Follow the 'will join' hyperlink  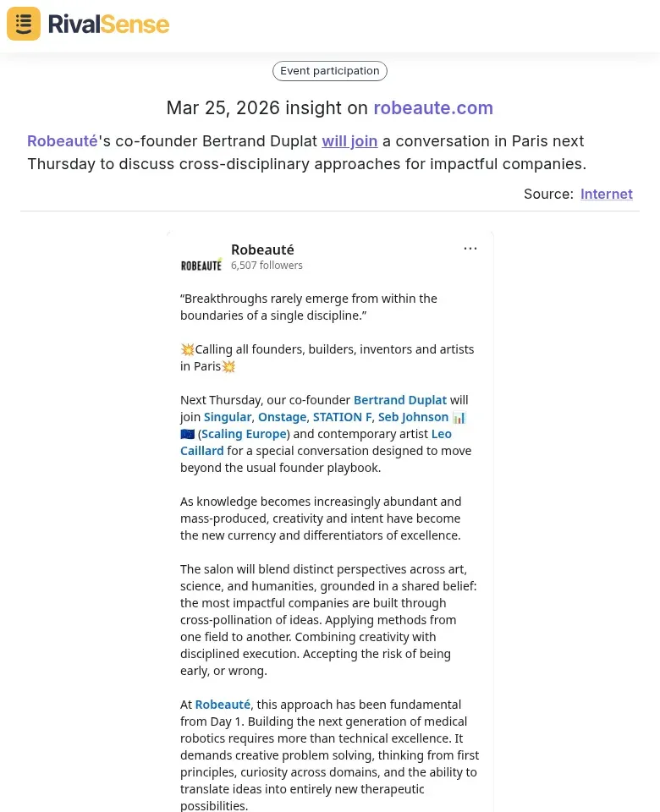(x=349, y=140)
